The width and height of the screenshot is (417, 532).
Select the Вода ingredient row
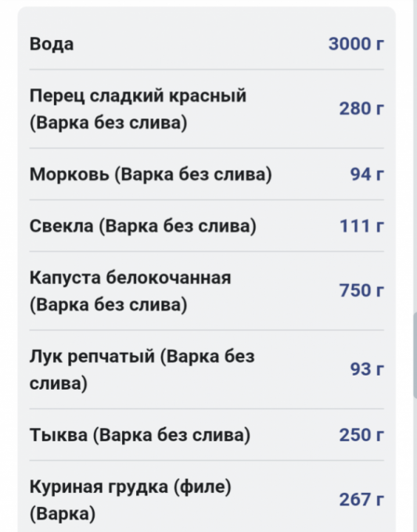pos(207,44)
